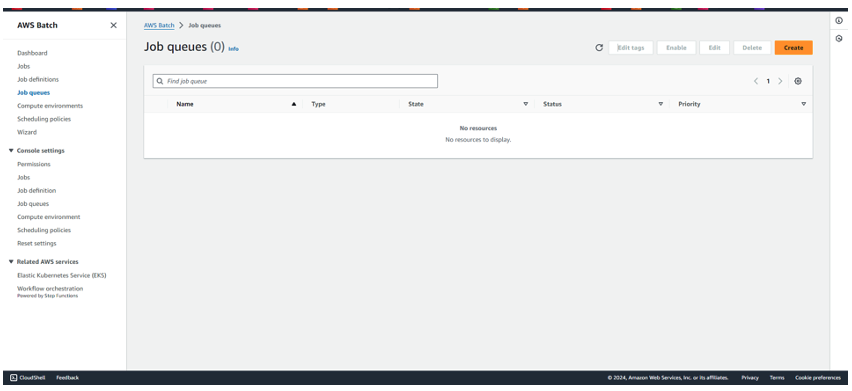The width and height of the screenshot is (852, 391).
Task: Focus the Find job queue search field
Action: [x=295, y=81]
